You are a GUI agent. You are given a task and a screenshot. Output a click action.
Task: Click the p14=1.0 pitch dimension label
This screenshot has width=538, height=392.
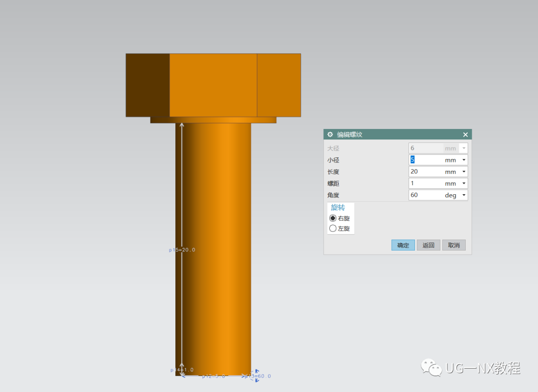point(182,370)
